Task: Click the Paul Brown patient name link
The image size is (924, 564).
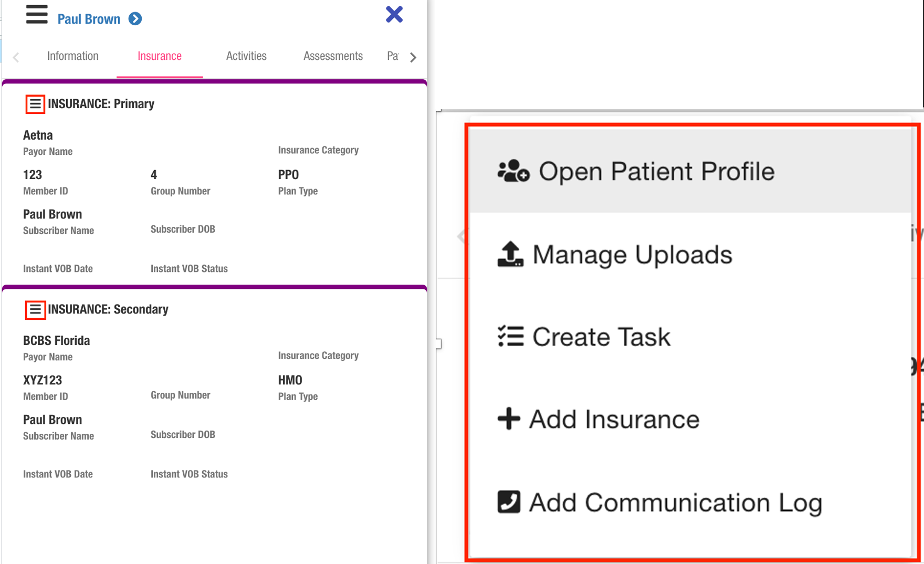Action: [x=89, y=19]
